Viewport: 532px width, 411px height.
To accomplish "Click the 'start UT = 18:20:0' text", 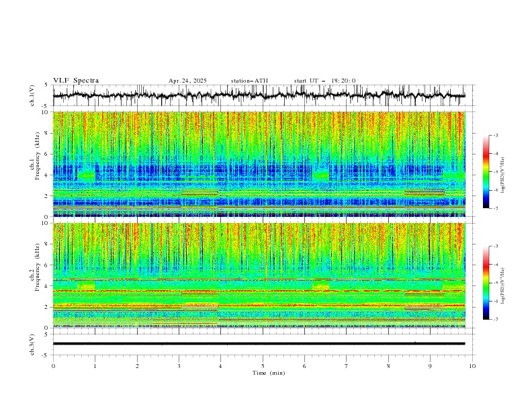I will coord(324,81).
